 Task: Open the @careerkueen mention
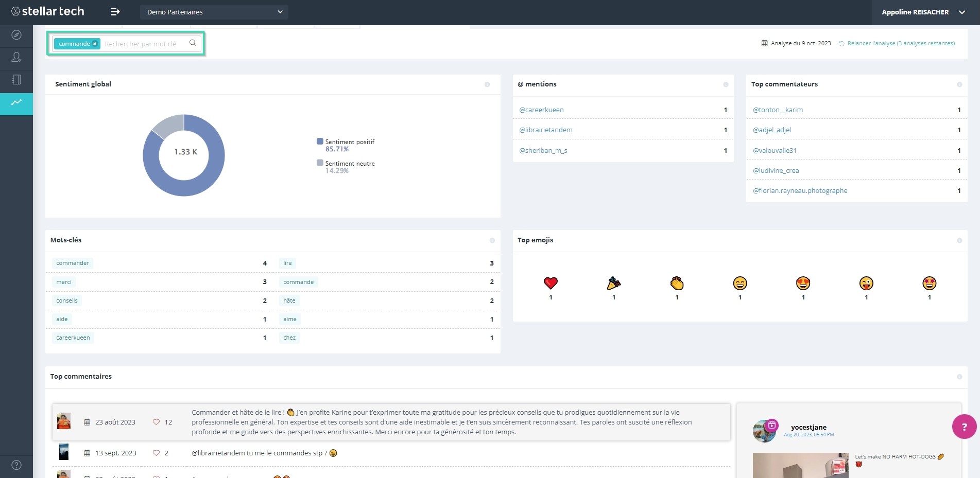tap(541, 110)
